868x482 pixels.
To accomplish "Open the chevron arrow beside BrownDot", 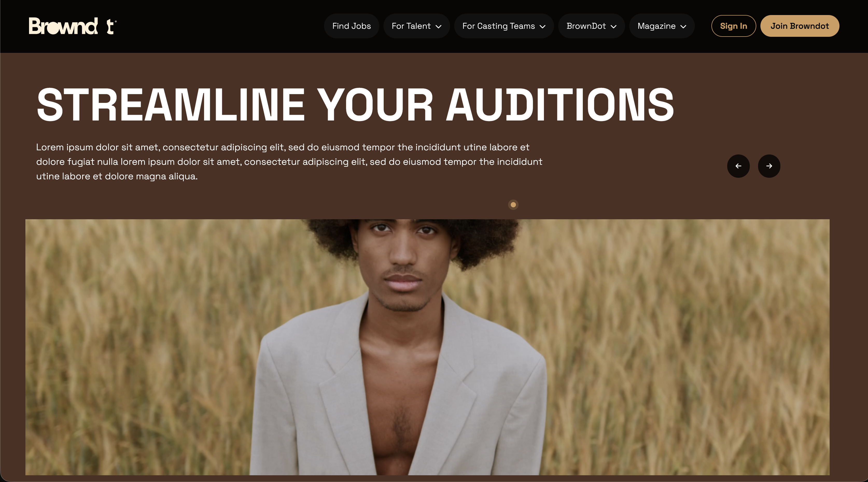I will (614, 27).
